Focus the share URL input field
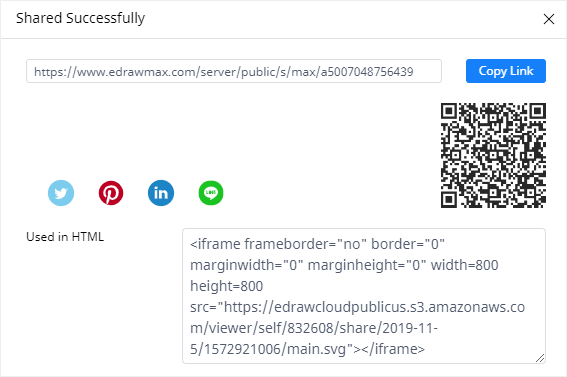The height and width of the screenshot is (377, 567). (x=234, y=71)
